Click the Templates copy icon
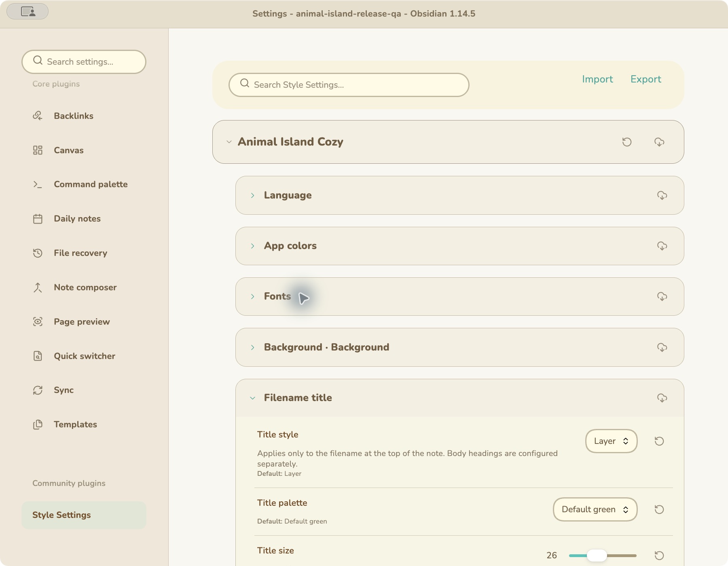Viewport: 728px width, 566px height. point(38,424)
